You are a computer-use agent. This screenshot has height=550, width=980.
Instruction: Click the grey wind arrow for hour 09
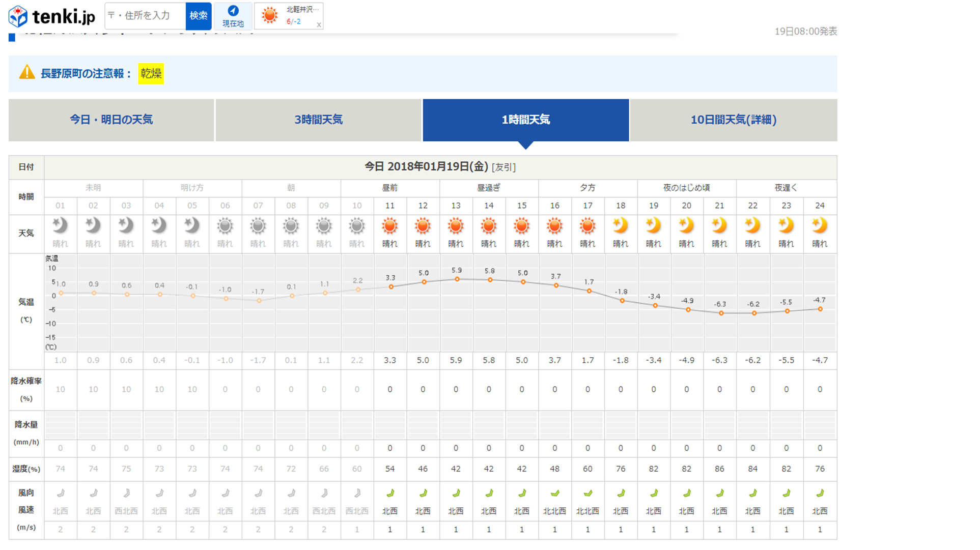[324, 493]
